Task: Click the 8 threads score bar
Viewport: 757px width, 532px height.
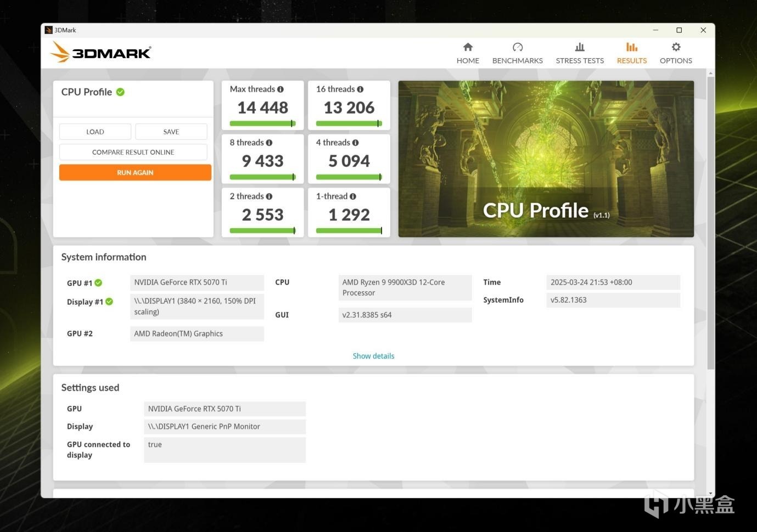Action: click(263, 177)
